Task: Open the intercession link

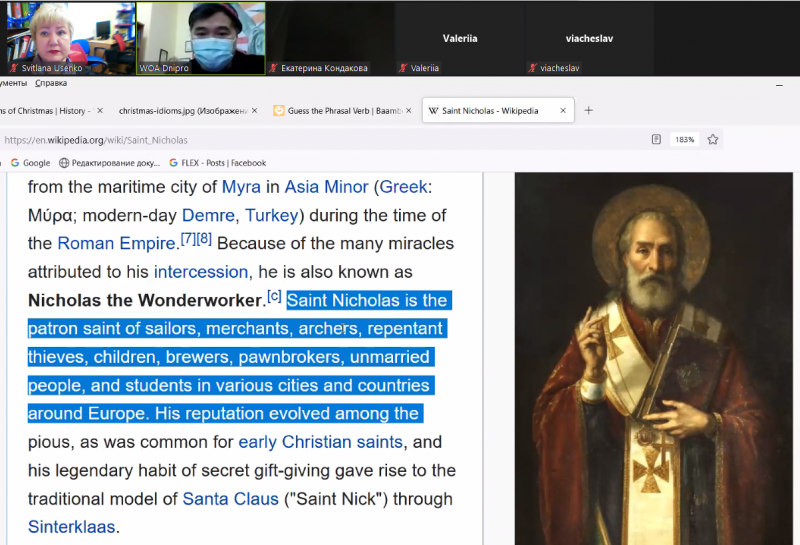Action: (201, 272)
